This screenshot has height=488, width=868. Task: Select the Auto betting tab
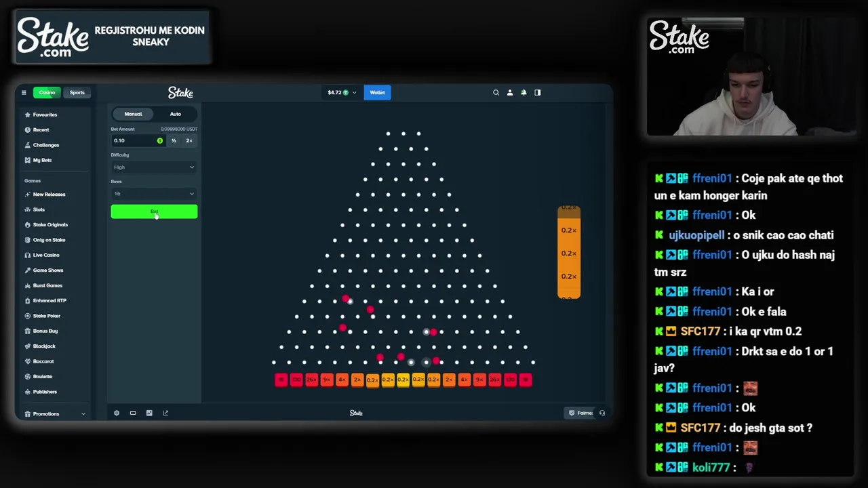(176, 114)
